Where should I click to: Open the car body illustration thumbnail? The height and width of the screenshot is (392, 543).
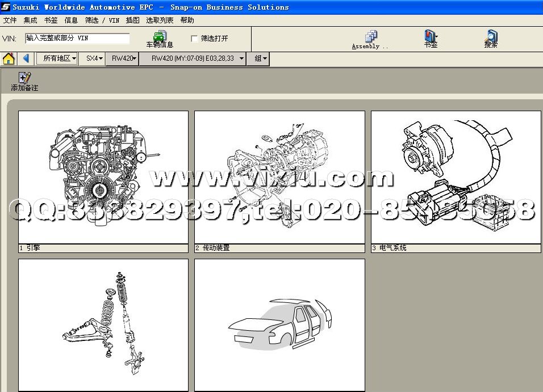[x=279, y=323]
